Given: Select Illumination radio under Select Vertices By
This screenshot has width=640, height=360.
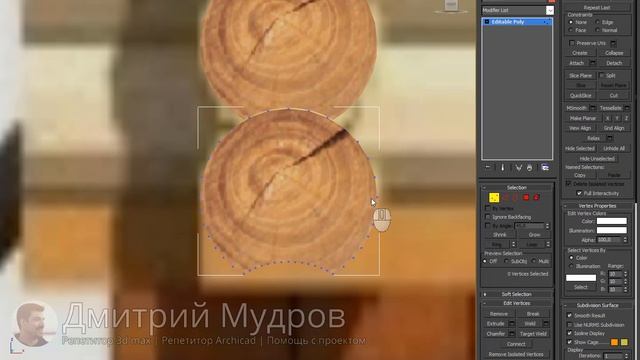Looking at the screenshot, I should point(571,266).
